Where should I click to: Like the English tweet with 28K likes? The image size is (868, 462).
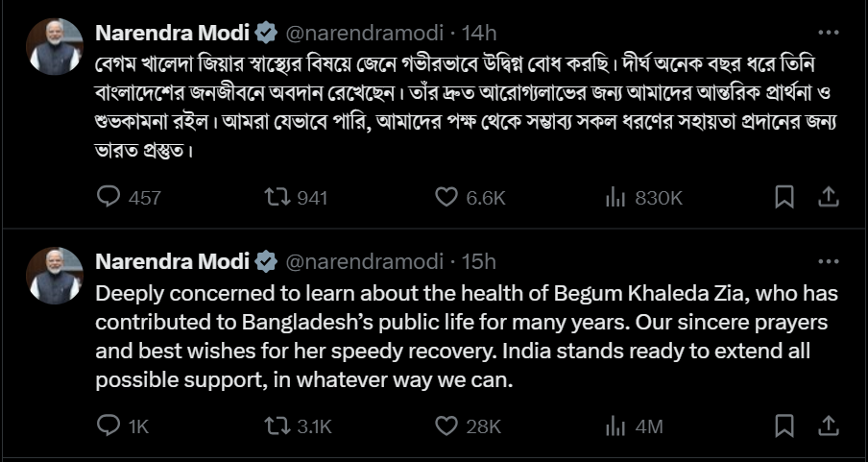(x=446, y=426)
